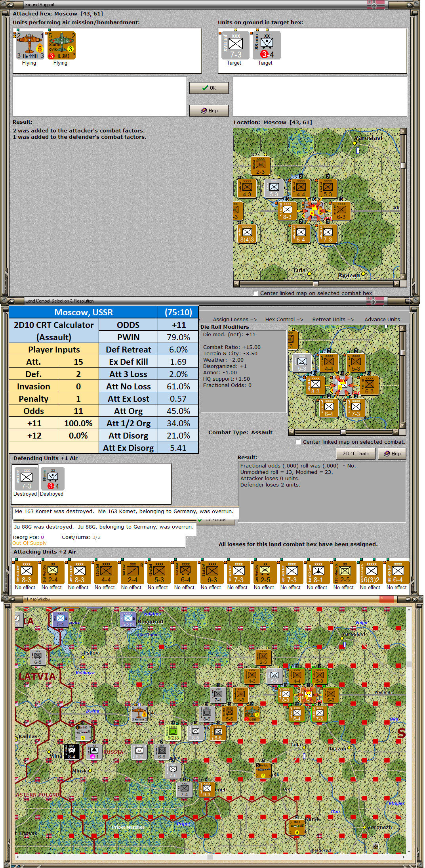Click Ground Support minimap scroll-up arrow
The height and width of the screenshot is (868, 425).
click(x=403, y=131)
